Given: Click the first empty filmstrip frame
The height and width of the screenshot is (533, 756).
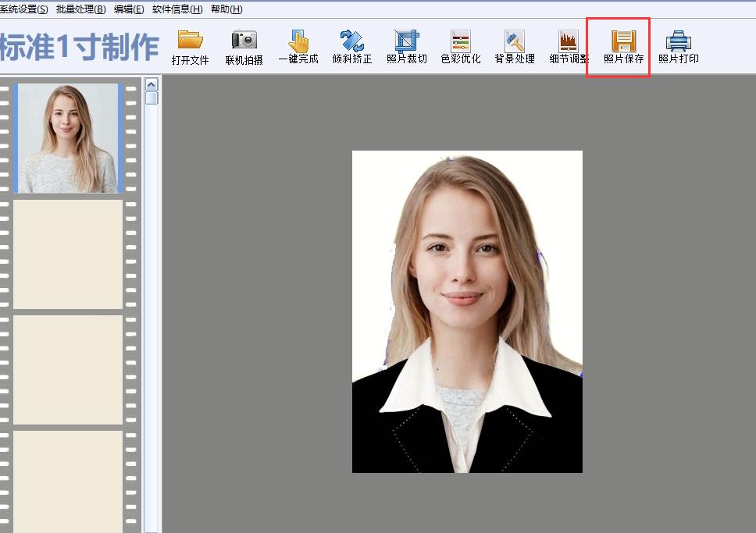Looking at the screenshot, I should [x=68, y=255].
